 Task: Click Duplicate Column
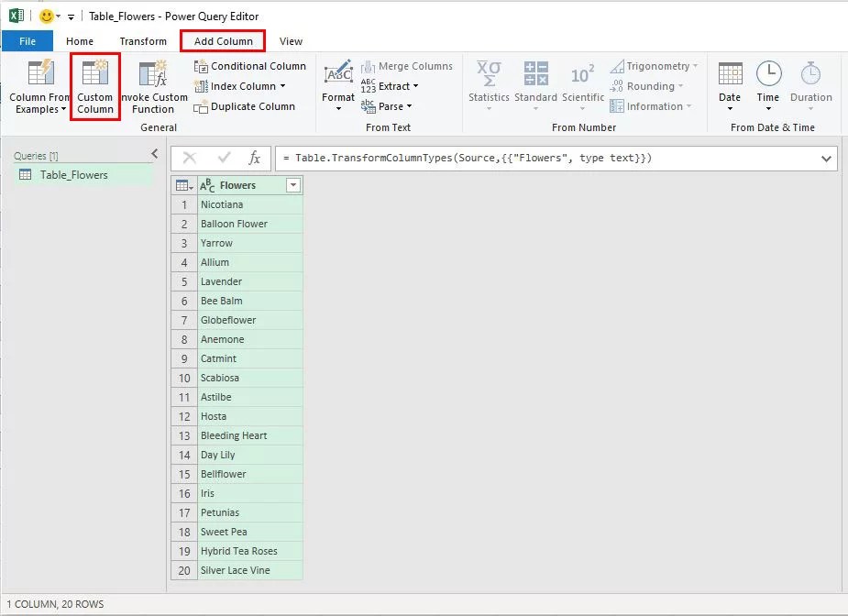click(x=245, y=106)
